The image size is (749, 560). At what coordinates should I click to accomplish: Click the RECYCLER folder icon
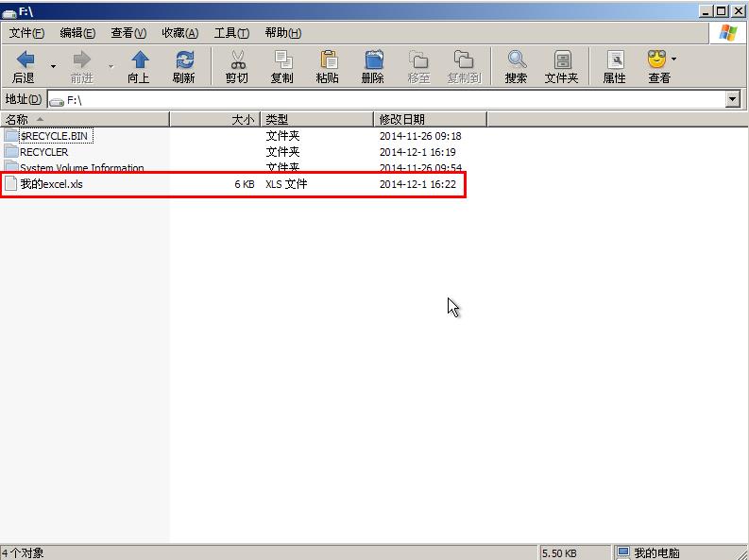[x=11, y=151]
